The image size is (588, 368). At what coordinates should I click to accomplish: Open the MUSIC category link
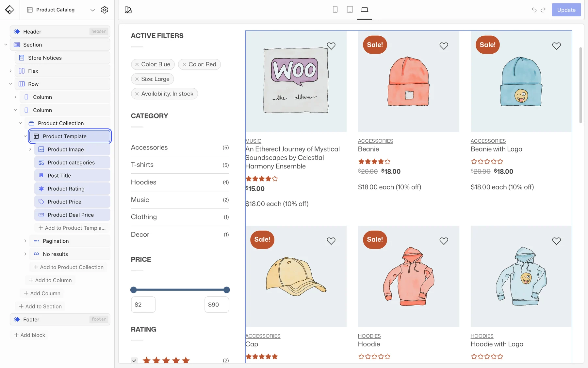pyautogui.click(x=253, y=141)
